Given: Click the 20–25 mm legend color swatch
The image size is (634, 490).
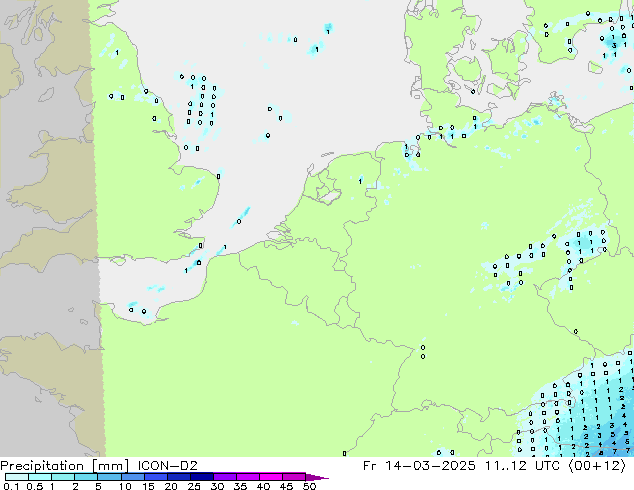Looking at the screenshot, I should 179,477.
